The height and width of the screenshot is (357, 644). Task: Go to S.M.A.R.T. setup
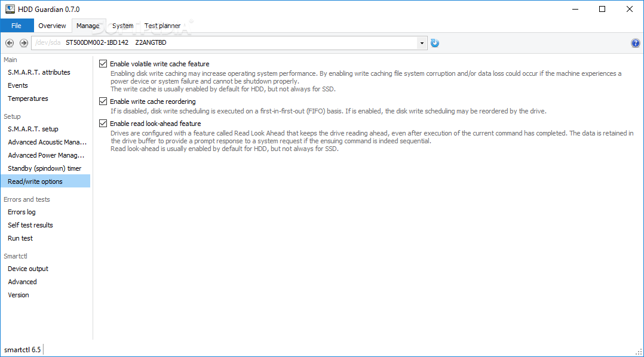pos(33,129)
